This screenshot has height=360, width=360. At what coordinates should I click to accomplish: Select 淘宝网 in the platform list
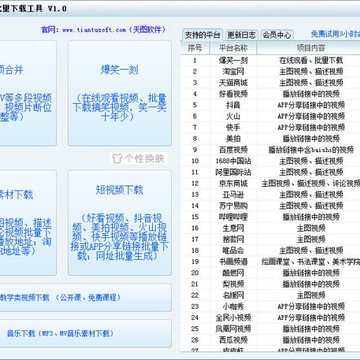(233, 71)
